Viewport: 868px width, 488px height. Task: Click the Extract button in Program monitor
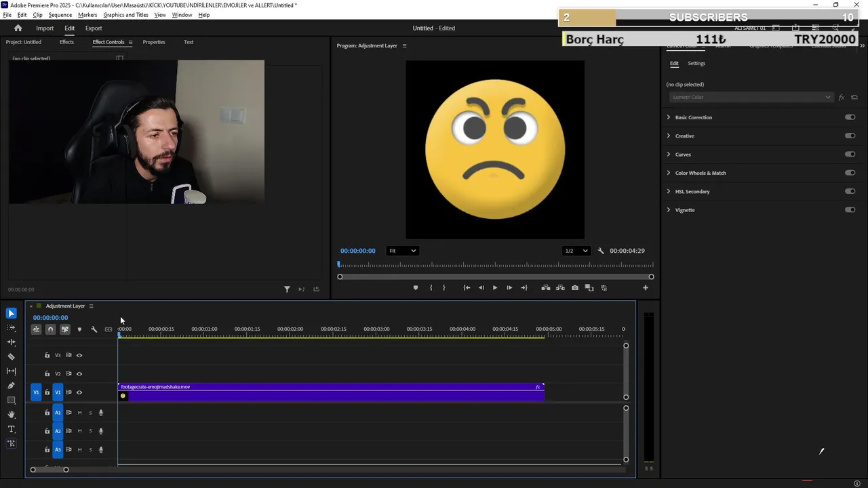coord(560,288)
